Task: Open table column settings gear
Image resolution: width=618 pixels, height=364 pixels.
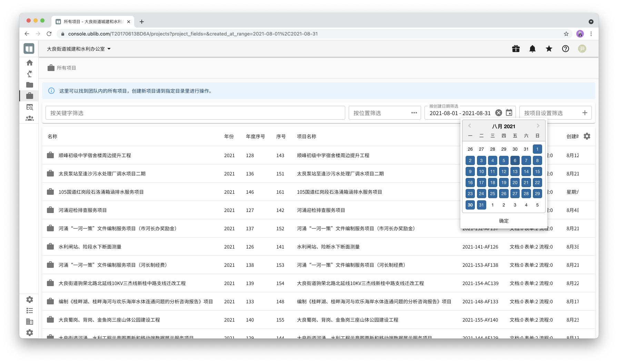Action: [587, 136]
